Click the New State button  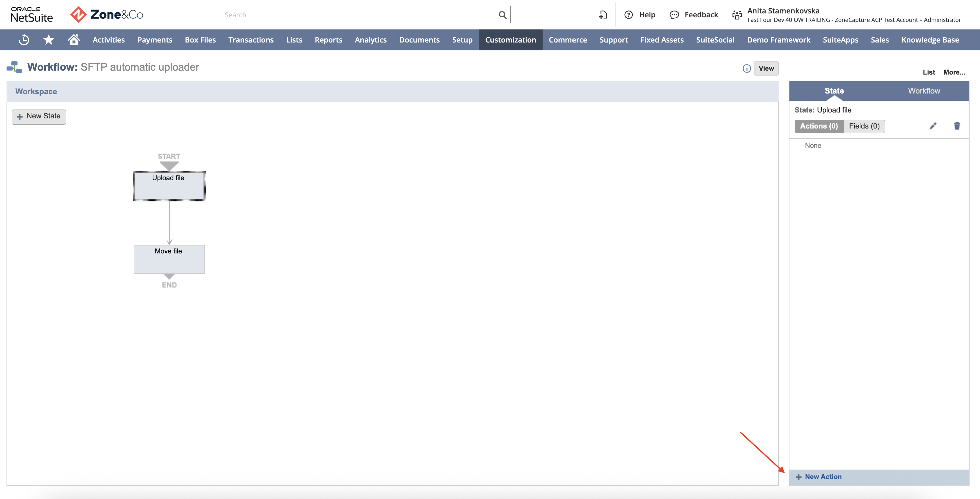click(39, 116)
